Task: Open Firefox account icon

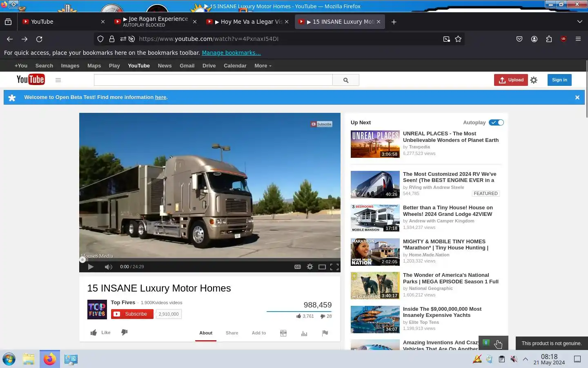Action: 534,39
